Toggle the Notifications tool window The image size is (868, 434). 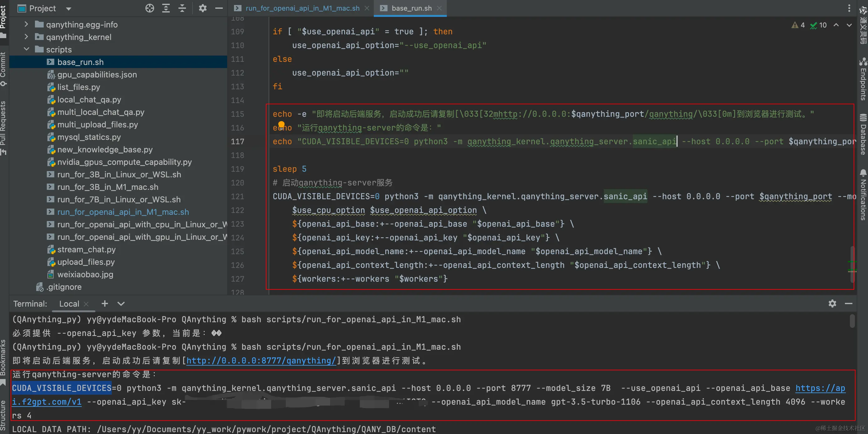point(863,195)
